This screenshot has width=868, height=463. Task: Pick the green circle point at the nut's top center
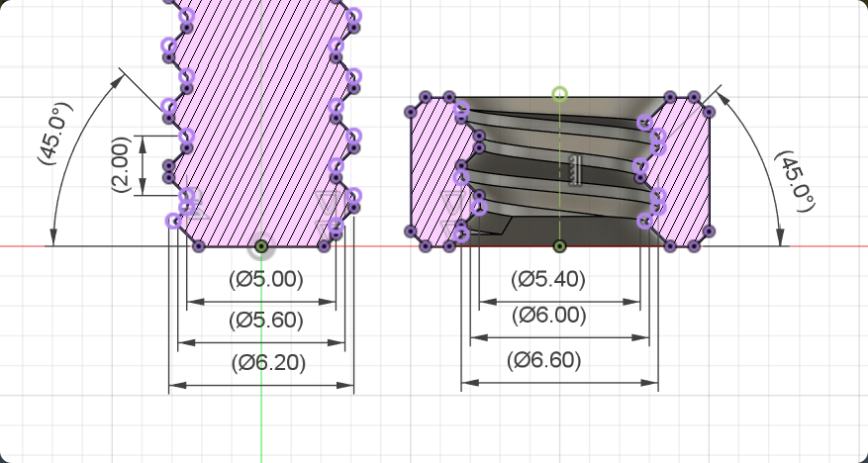point(559,94)
